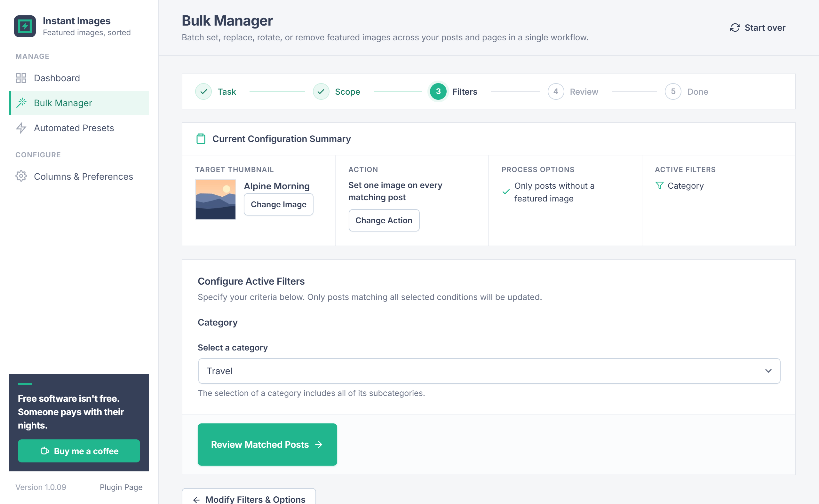The height and width of the screenshot is (504, 819).
Task: Open the Select a category dropdown
Action: pos(489,371)
